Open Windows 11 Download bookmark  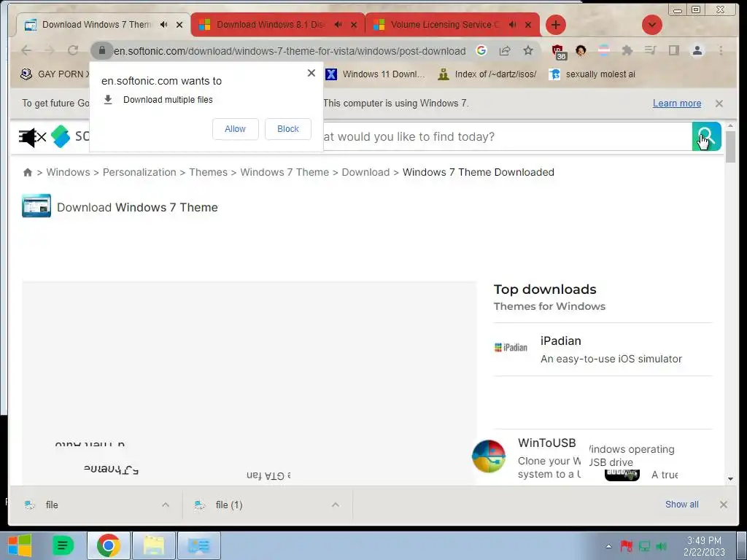(376, 74)
